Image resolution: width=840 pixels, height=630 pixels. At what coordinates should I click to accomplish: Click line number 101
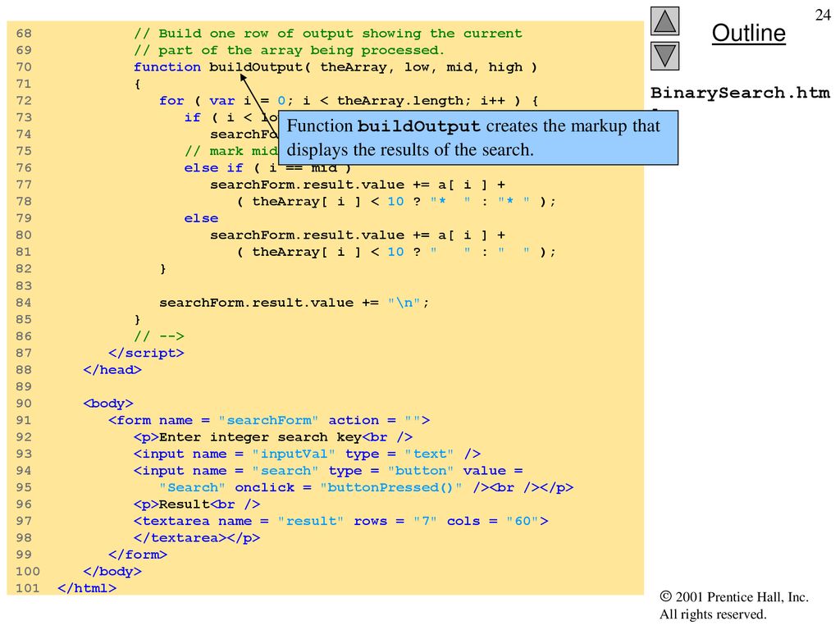(28, 588)
